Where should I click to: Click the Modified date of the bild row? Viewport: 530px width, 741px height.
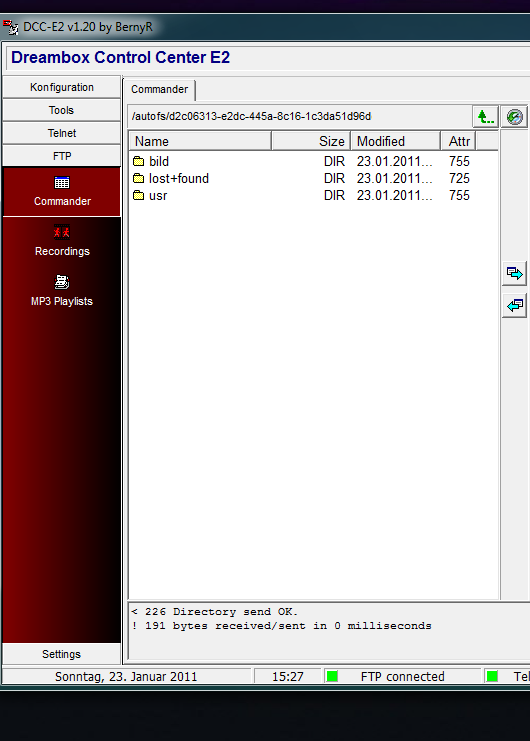(394, 162)
